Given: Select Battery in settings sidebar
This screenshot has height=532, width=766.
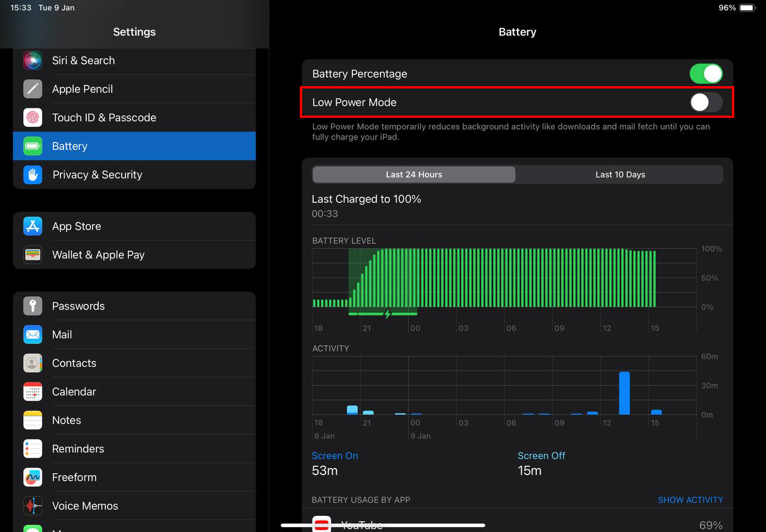Looking at the screenshot, I should point(134,146).
